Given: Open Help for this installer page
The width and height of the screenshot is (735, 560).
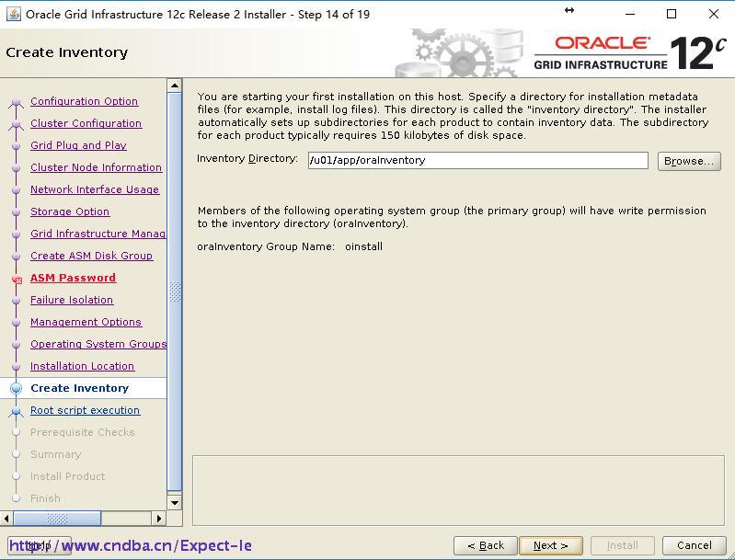Looking at the screenshot, I should click(40, 545).
